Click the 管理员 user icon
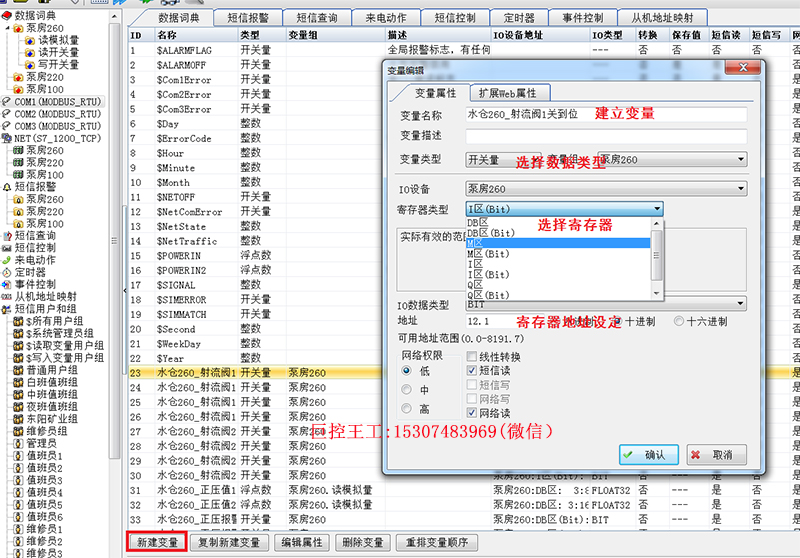Screen dimensions: 800x558 18,443
